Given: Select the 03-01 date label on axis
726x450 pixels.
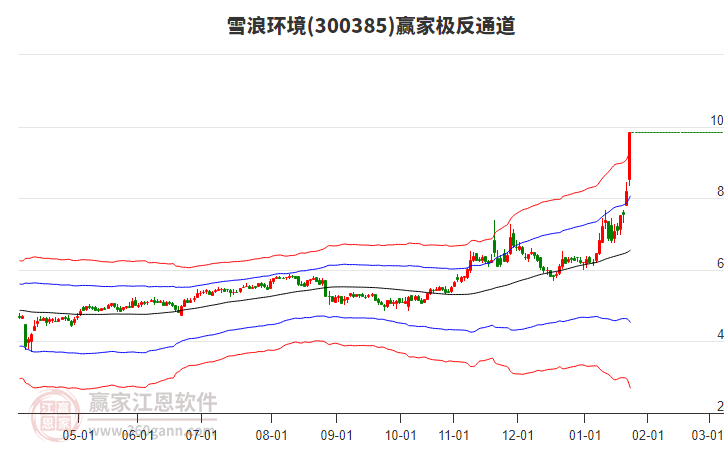Looking at the screenshot, I should (707, 435).
